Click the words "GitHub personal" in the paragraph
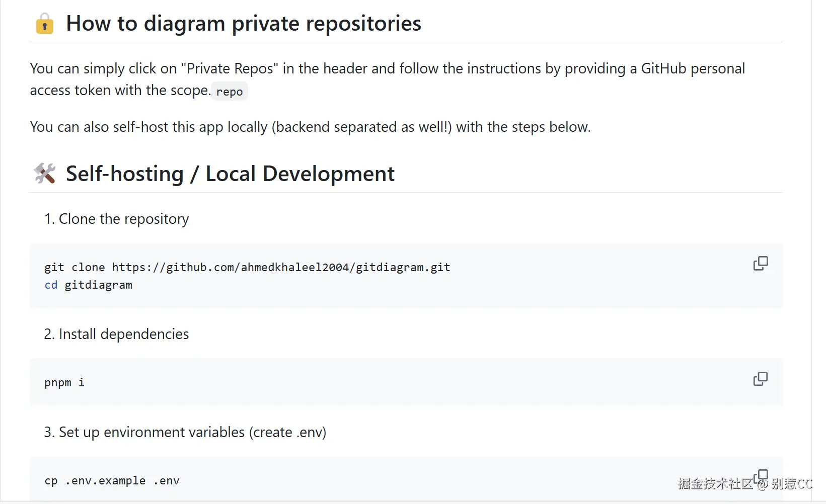 click(x=693, y=68)
